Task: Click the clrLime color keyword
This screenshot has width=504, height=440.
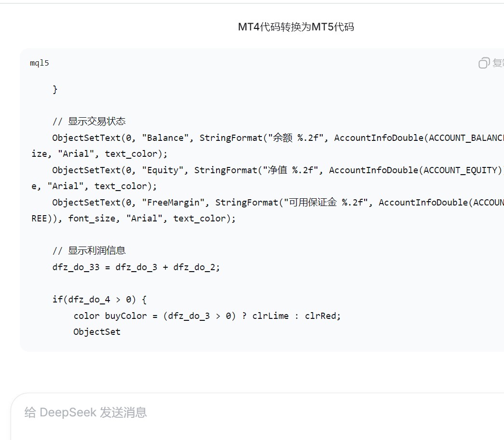Action: [x=271, y=316]
